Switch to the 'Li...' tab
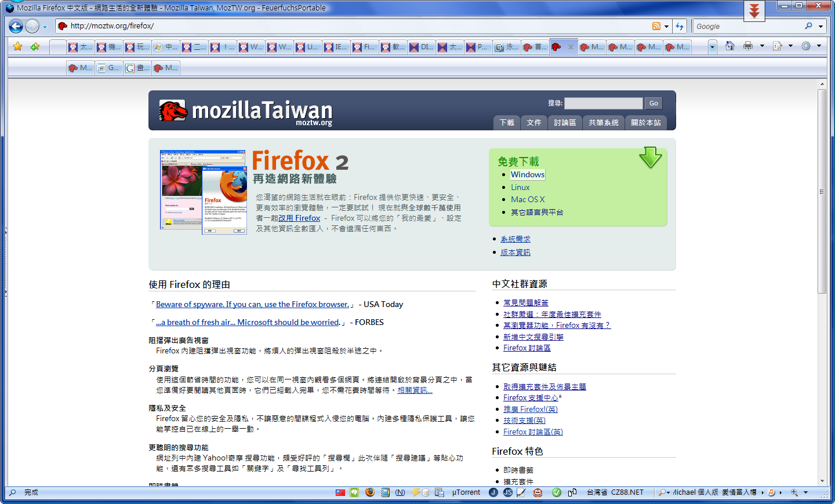Image resolution: width=835 pixels, height=504 pixels. pos(308,47)
